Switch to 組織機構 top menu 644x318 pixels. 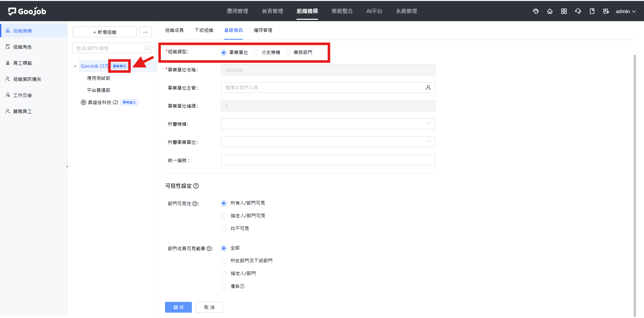(307, 11)
